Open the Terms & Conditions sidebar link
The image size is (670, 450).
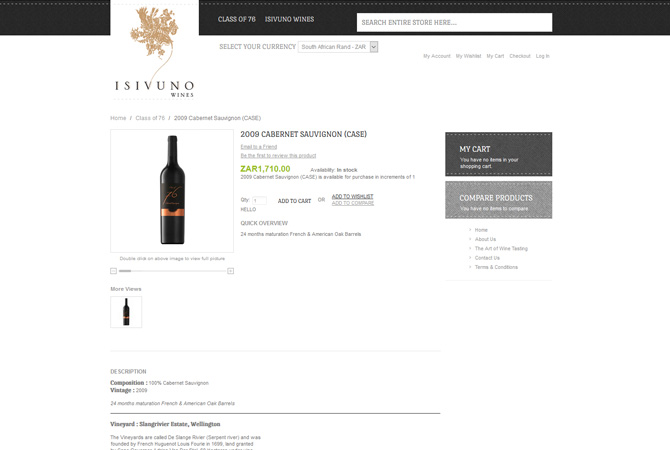[496, 267]
